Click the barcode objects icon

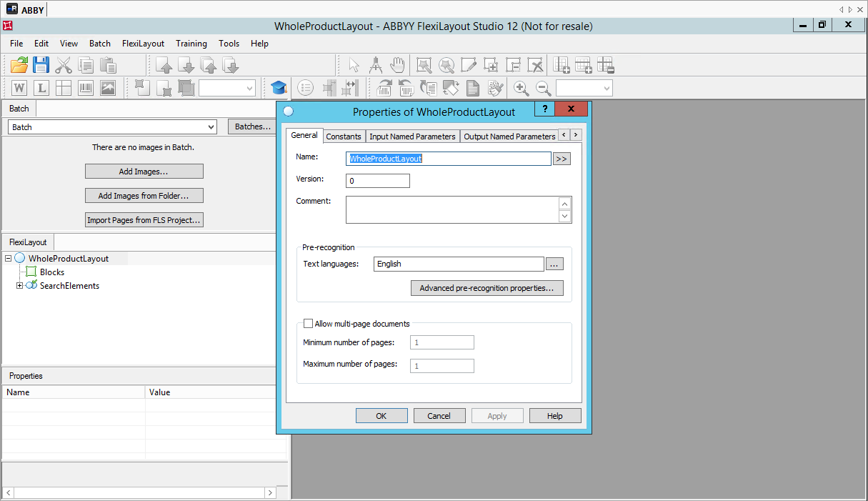click(x=86, y=88)
